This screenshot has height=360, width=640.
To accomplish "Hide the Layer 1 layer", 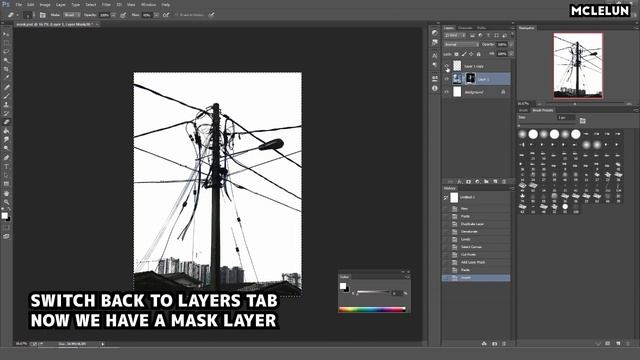I will 447,79.
